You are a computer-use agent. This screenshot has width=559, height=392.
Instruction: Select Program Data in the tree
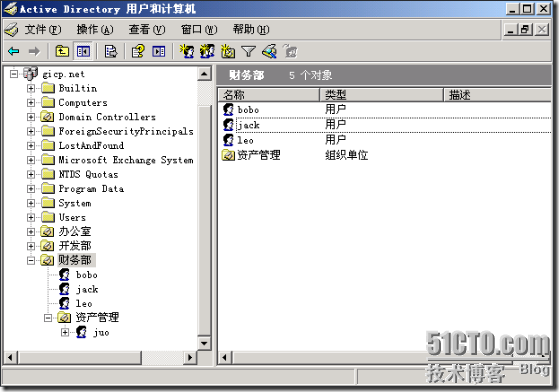point(91,189)
